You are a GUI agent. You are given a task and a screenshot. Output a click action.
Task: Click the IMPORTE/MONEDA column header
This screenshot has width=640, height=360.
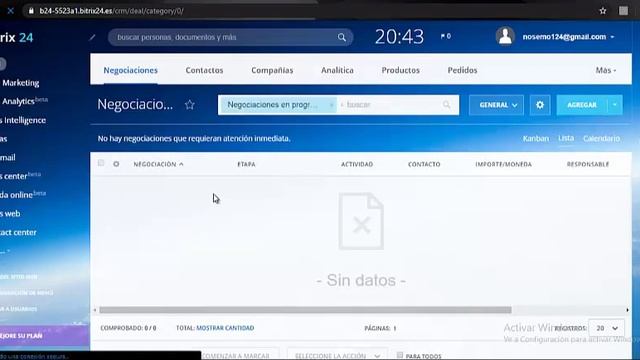click(503, 164)
